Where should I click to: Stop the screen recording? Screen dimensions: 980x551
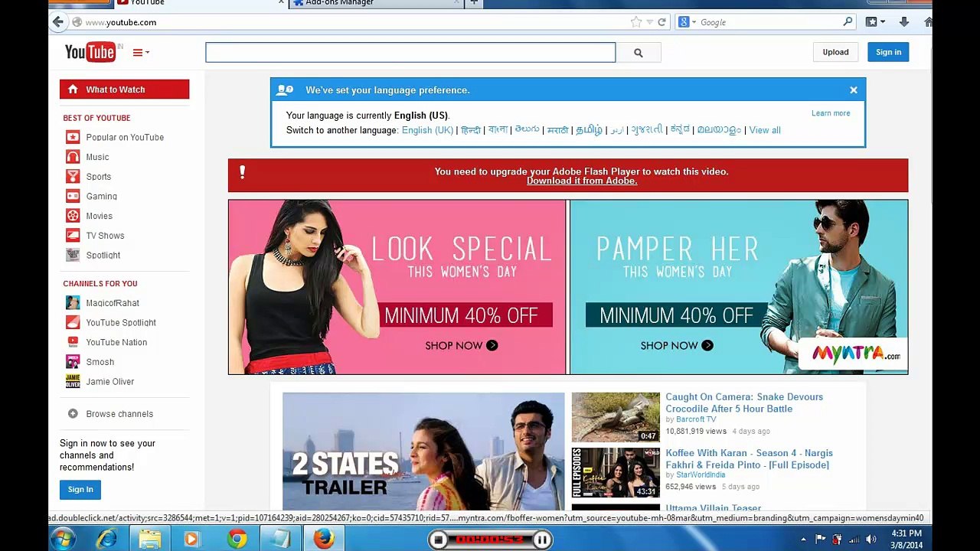pos(439,540)
